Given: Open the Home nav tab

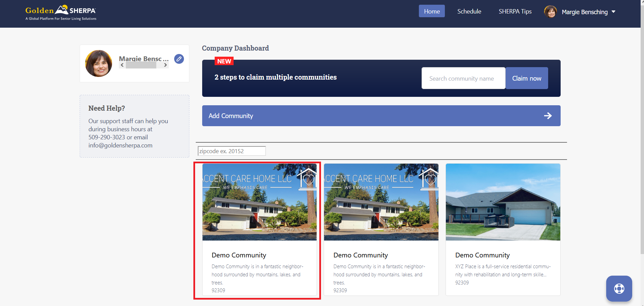Looking at the screenshot, I should click(x=432, y=11).
